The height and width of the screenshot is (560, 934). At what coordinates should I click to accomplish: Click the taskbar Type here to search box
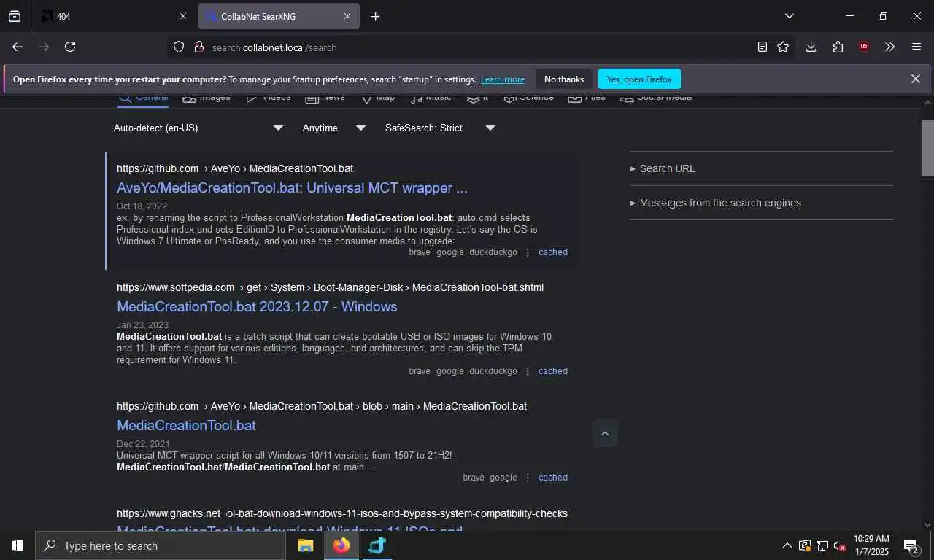[161, 545]
